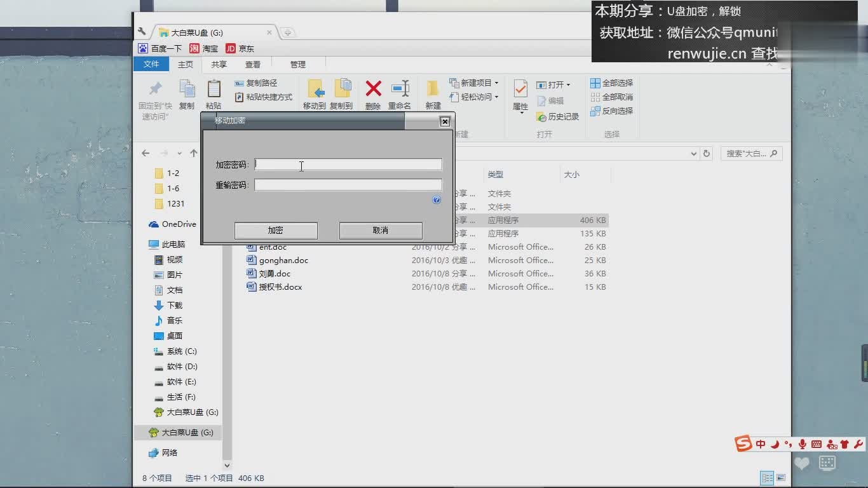Screen dimensions: 868x488
Task: Select 软件 (D:) drive
Action: [176, 367]
